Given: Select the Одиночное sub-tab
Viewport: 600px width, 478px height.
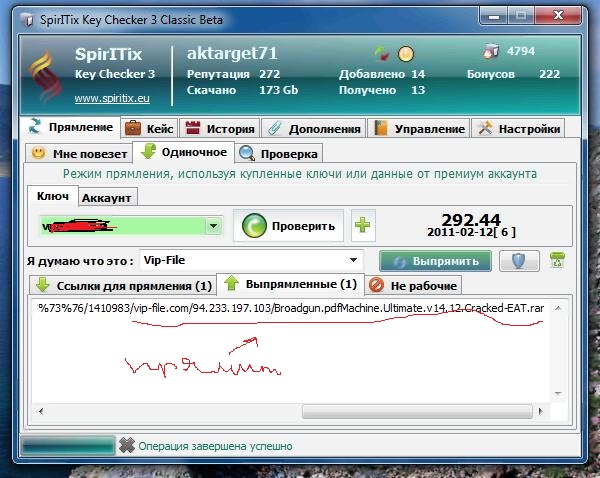Looking at the screenshot, I should click(x=184, y=152).
